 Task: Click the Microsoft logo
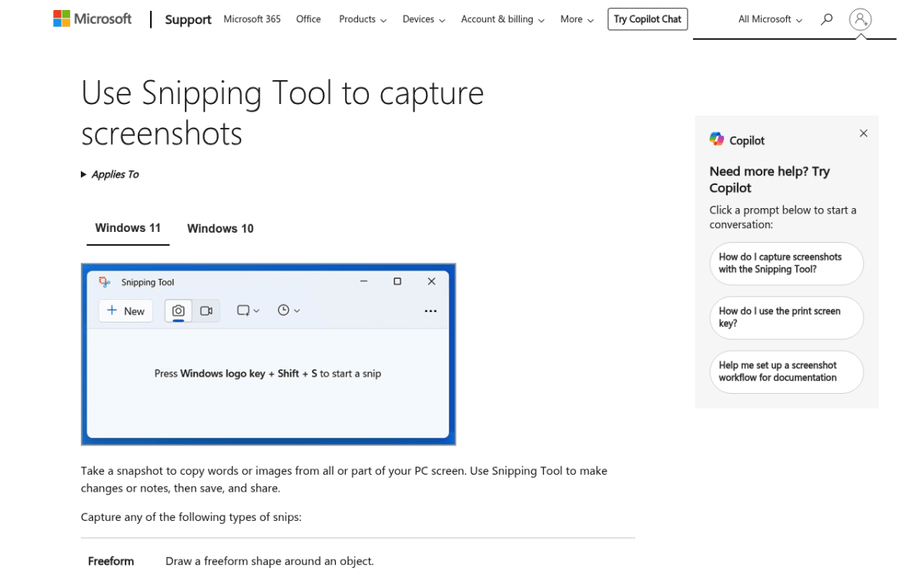92,18
